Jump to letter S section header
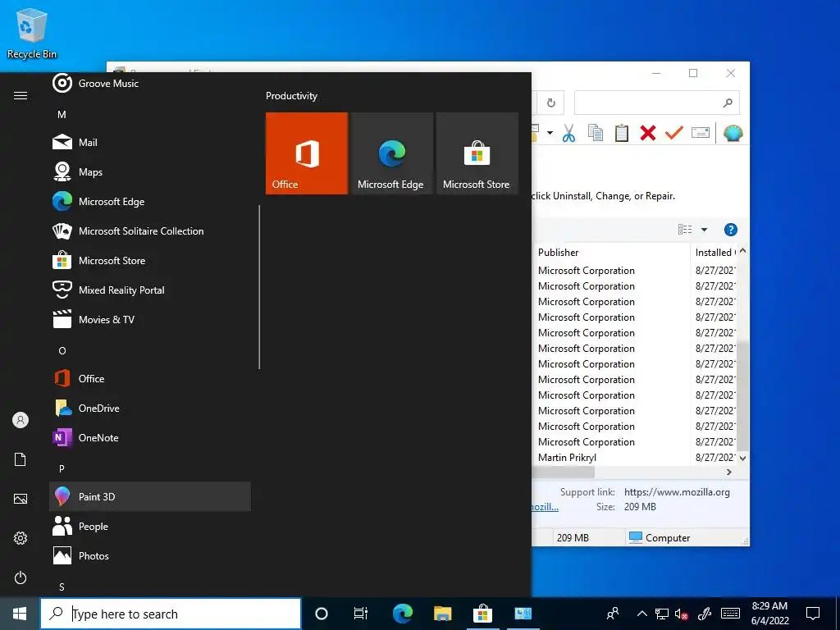The height and width of the screenshot is (630, 840). (62, 587)
